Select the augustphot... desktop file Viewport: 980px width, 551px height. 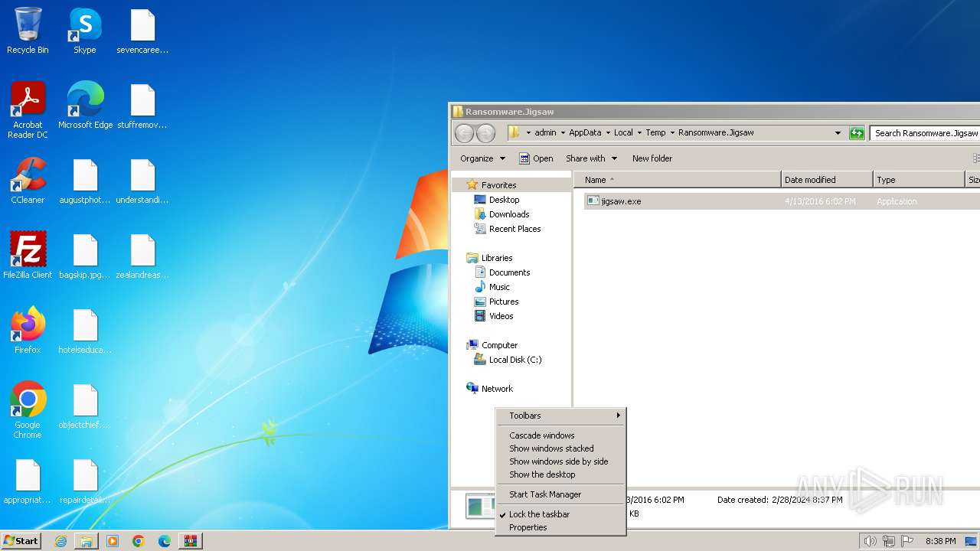pos(85,180)
